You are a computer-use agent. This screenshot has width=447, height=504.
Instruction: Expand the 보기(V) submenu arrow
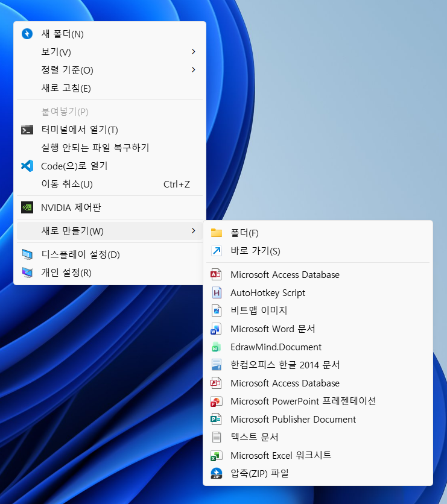coord(193,52)
